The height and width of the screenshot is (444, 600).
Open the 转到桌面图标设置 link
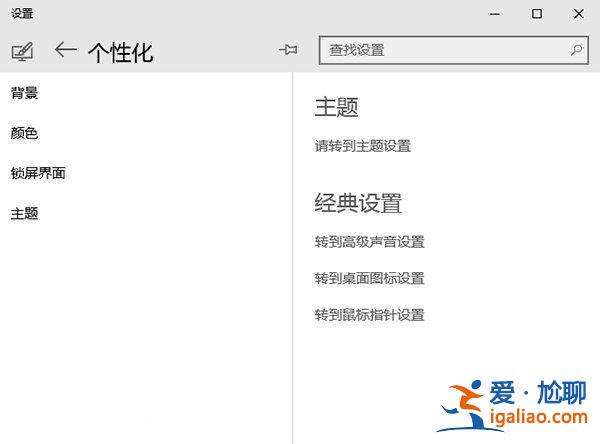coord(370,278)
